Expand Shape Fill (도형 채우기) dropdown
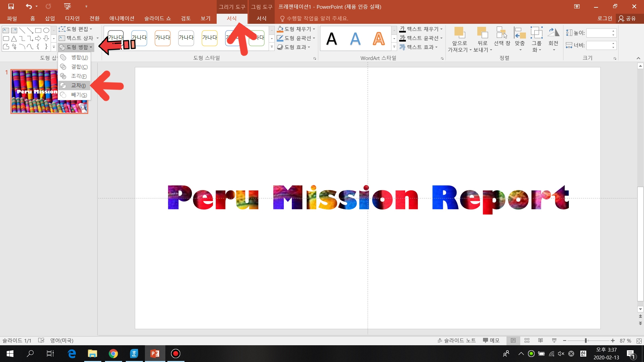This screenshot has height=362, width=644. pyautogui.click(x=314, y=29)
